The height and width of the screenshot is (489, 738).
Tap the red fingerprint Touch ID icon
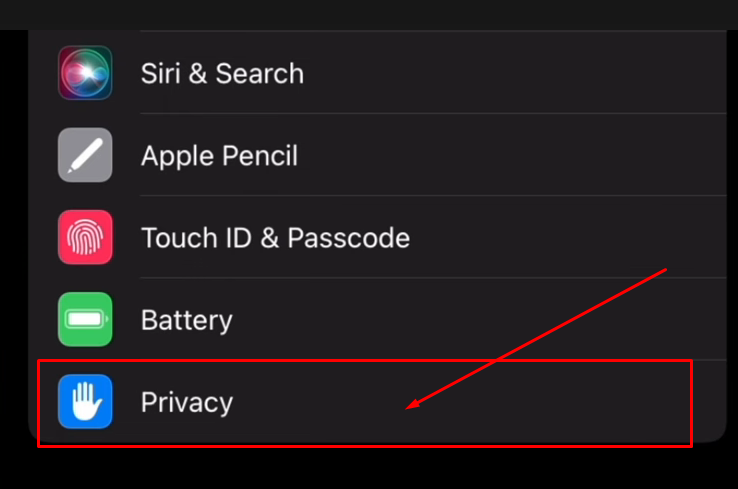(x=85, y=237)
